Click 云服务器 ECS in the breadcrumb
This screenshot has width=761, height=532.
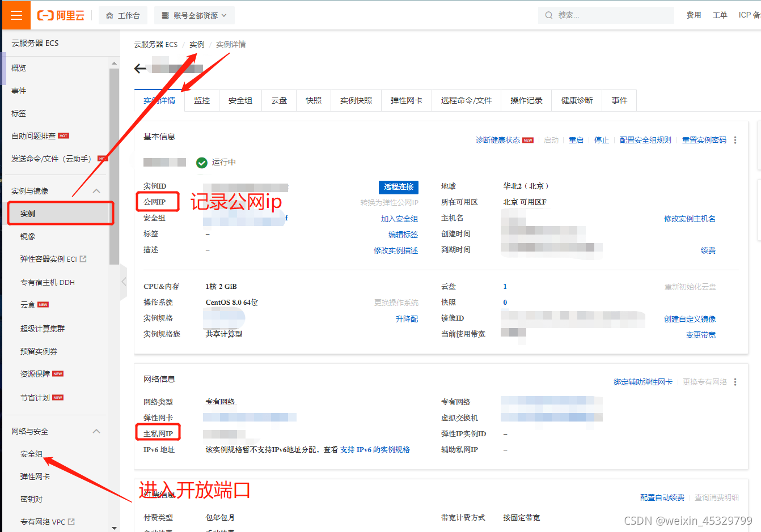[x=155, y=44]
